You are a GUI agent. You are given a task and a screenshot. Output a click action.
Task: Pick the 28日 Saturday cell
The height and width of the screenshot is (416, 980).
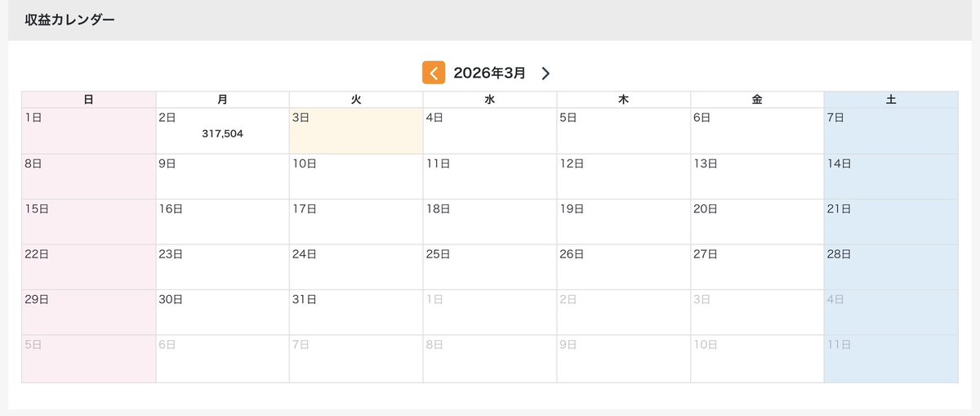click(x=891, y=267)
